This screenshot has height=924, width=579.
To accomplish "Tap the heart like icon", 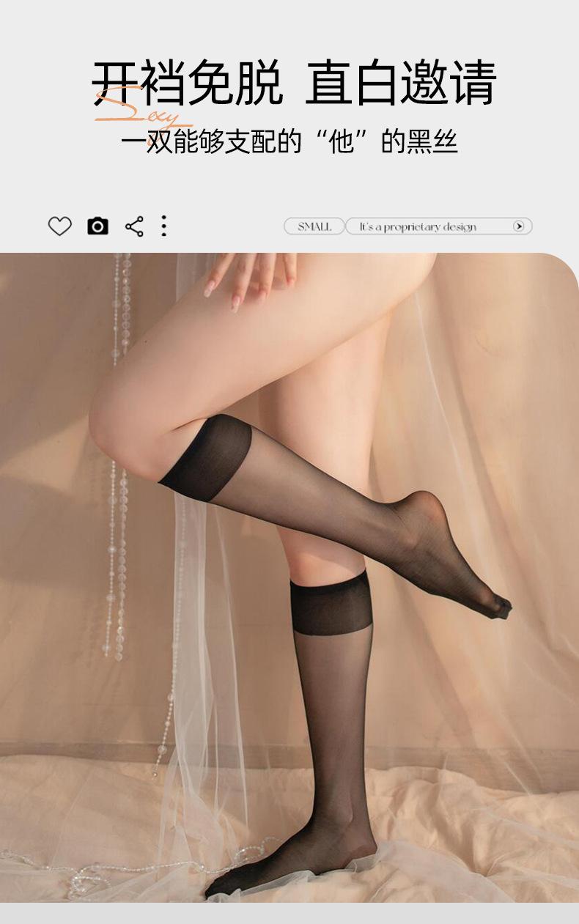I will 60,226.
